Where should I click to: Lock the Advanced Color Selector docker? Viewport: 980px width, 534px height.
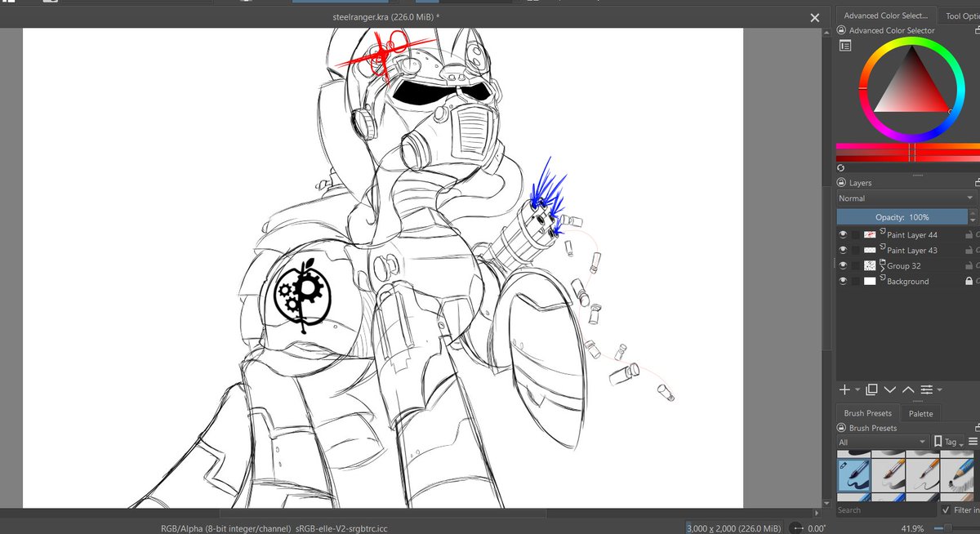(841, 30)
